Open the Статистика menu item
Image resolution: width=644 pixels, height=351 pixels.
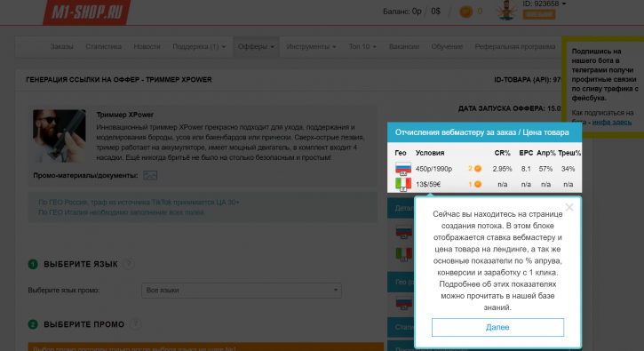click(x=103, y=46)
